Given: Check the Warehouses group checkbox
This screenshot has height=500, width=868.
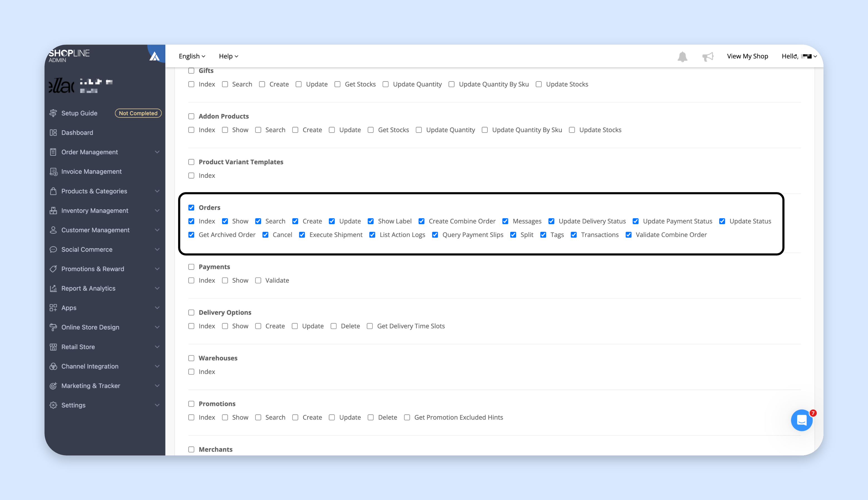Looking at the screenshot, I should coord(191,359).
